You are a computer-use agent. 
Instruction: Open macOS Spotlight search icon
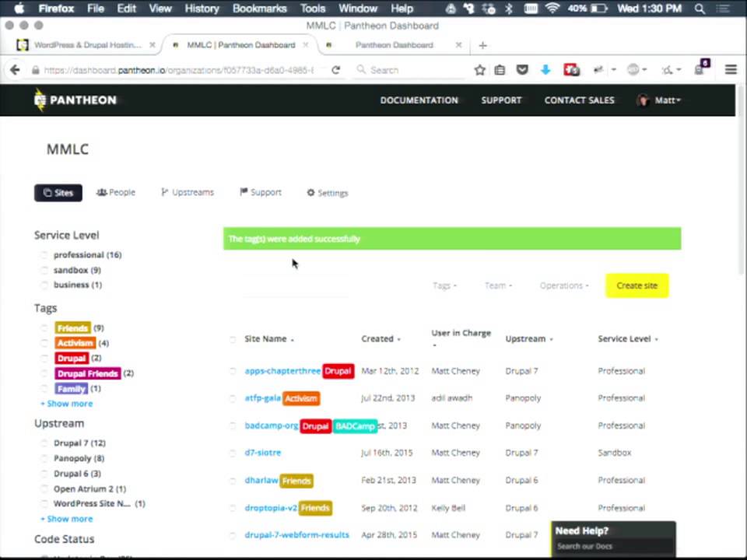[x=700, y=9]
